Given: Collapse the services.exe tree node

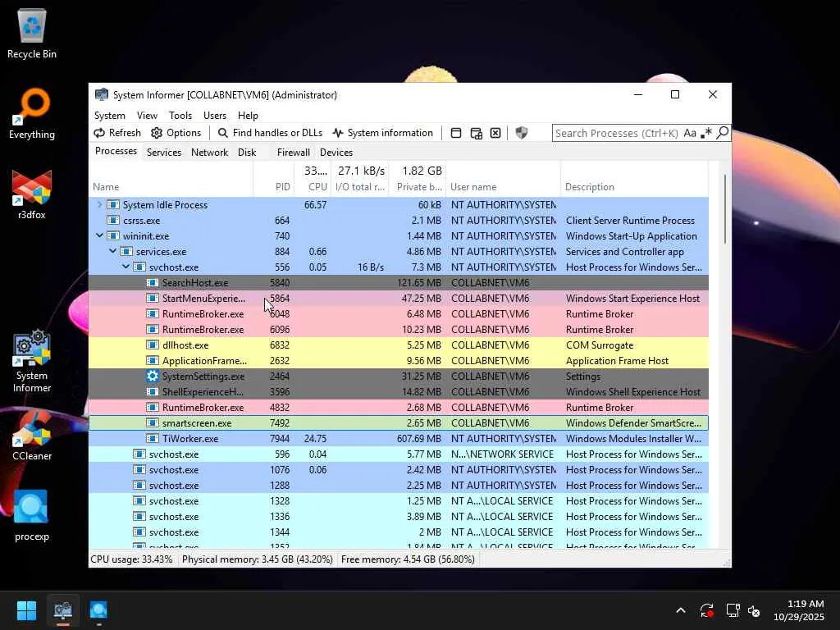Looking at the screenshot, I should (112, 251).
